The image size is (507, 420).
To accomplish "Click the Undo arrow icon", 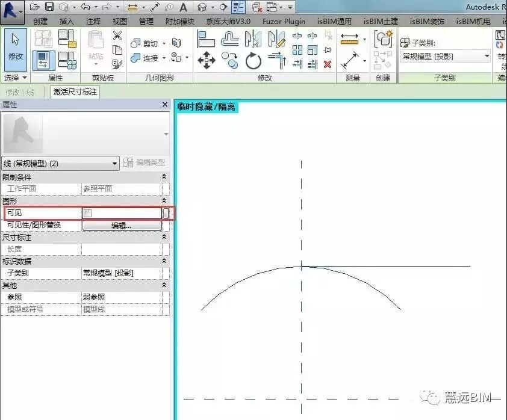I will click(x=86, y=7).
